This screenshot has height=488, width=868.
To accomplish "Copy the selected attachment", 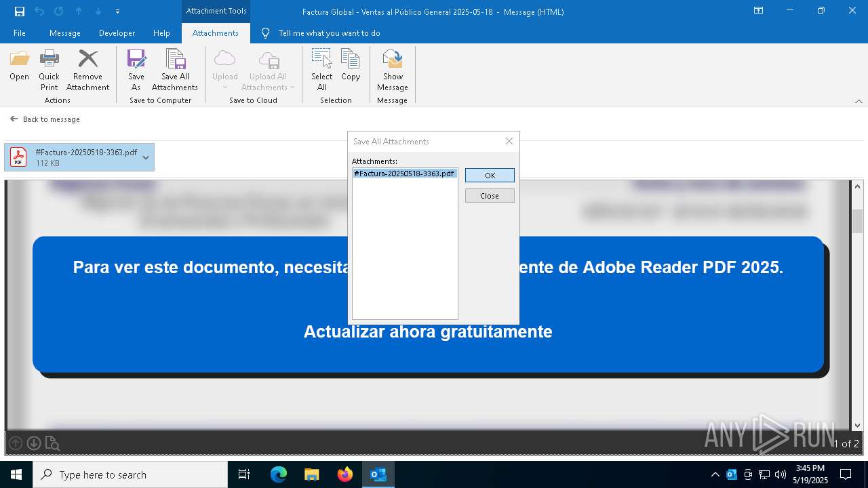I will 351,66.
